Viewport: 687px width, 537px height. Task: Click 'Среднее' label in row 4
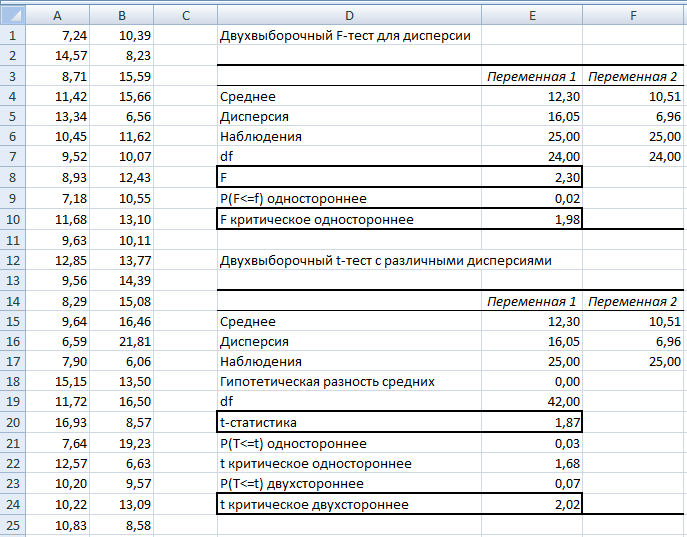(248, 97)
